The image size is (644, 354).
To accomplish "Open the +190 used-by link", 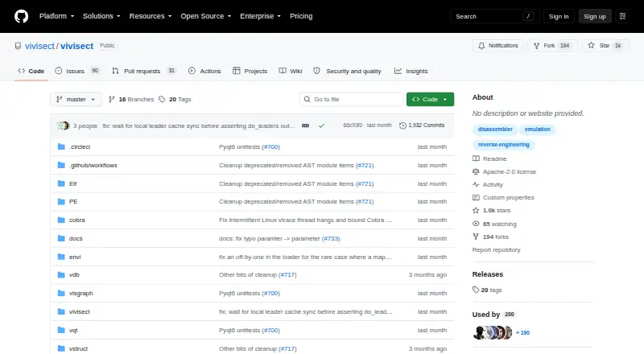I will point(522,332).
